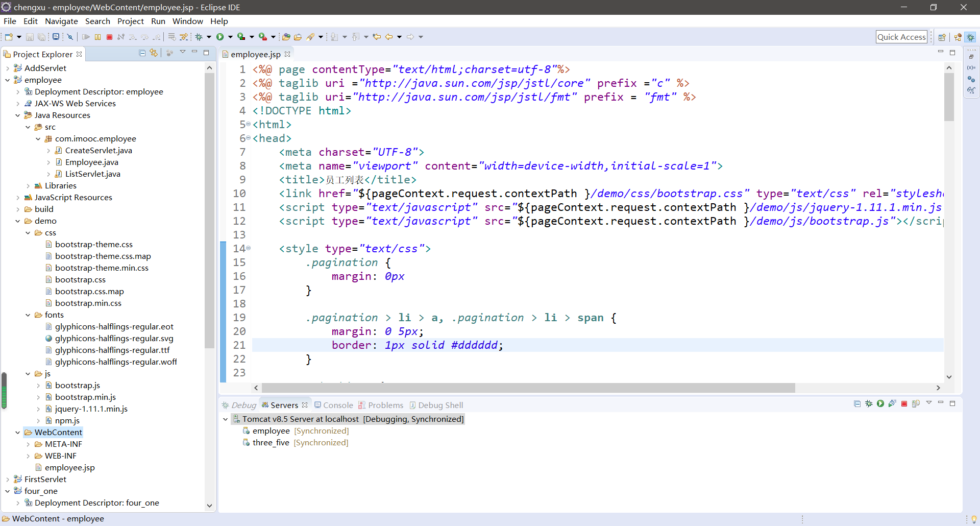Collapse the Java Resources node
This screenshot has width=980, height=526.
17,115
